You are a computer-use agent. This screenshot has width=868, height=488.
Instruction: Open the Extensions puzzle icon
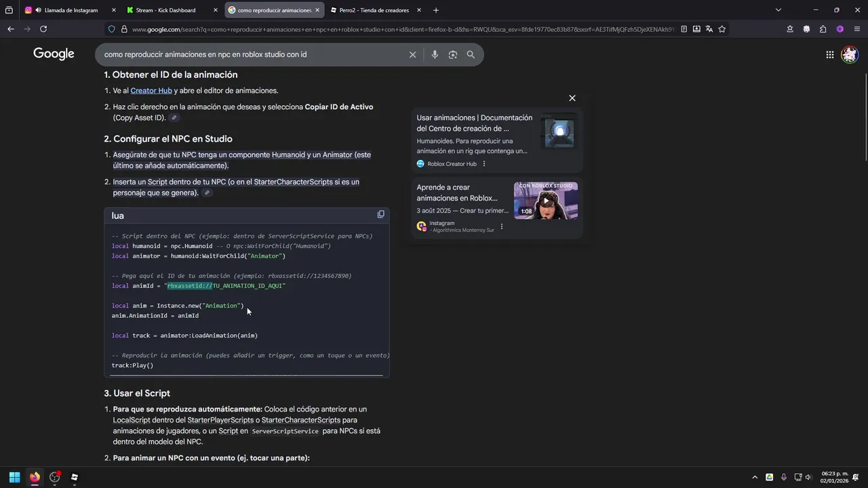[823, 29]
